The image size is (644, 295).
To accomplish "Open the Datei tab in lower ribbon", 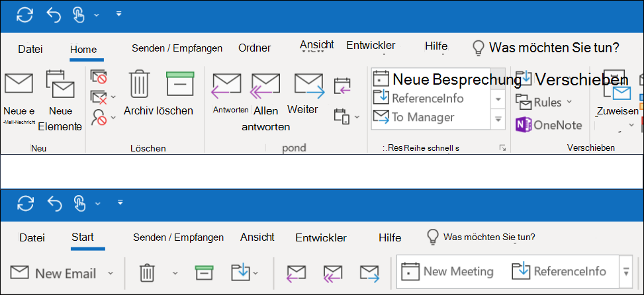I will 32,237.
